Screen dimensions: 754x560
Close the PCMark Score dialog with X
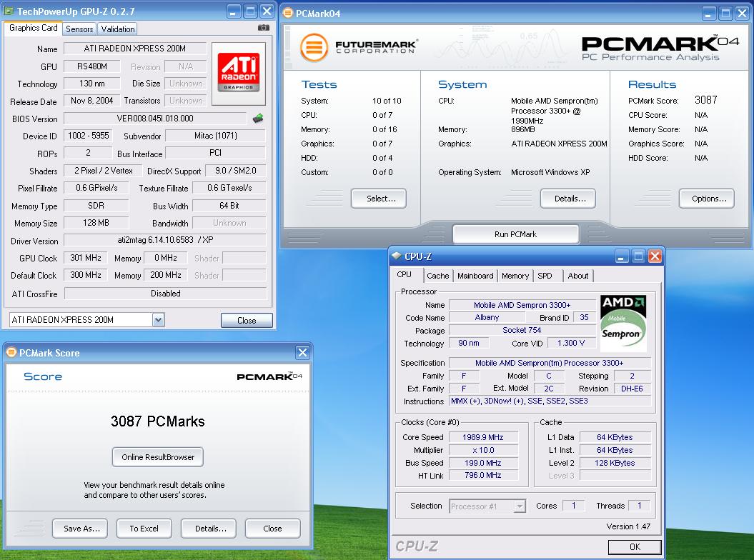pos(302,352)
